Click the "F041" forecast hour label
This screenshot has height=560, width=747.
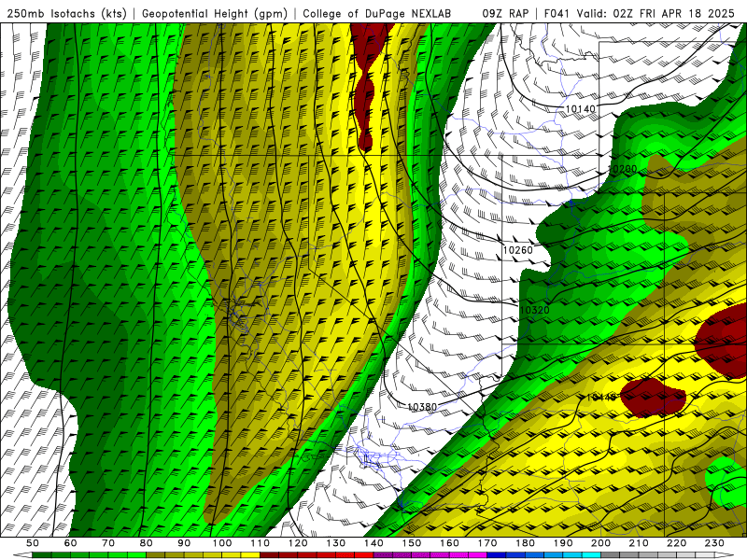pos(557,13)
